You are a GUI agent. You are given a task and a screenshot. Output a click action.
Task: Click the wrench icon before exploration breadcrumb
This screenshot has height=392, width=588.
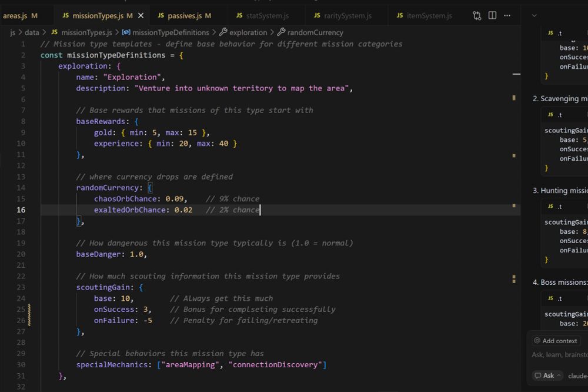click(223, 32)
